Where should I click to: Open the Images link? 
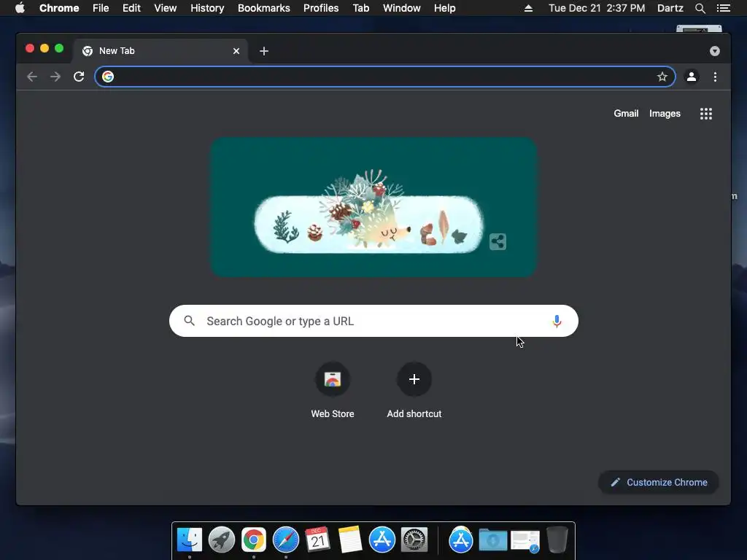coord(665,114)
